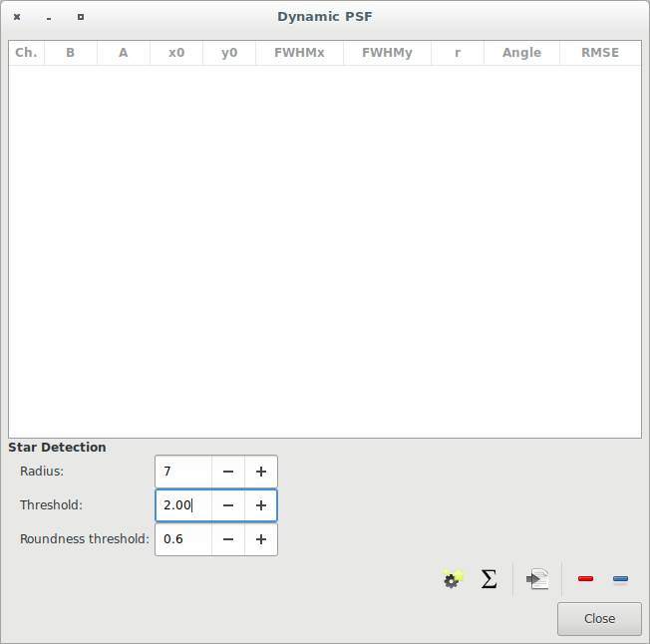
Task: Sort by the B column header
Action: click(71, 53)
